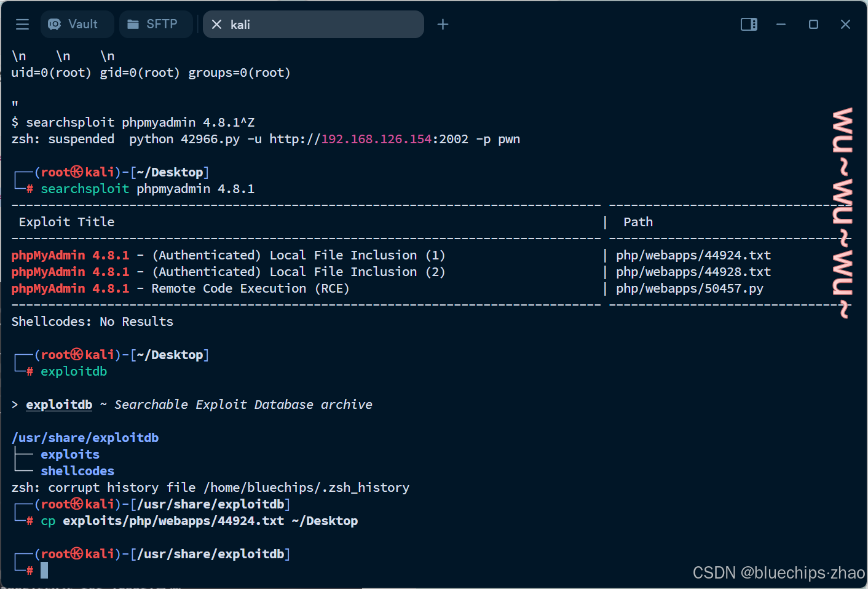This screenshot has height=589, width=868.
Task: Click 'php/webapps/44924.txt' path
Action: pyautogui.click(x=693, y=255)
